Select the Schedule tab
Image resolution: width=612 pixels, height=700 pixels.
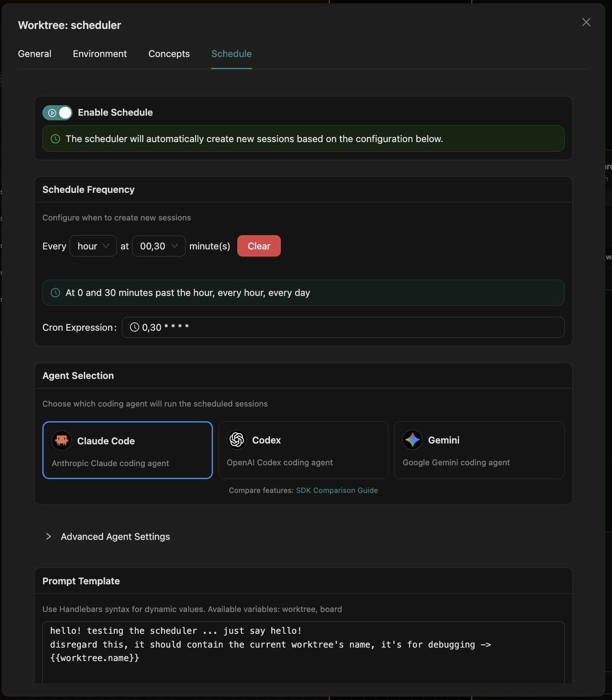[x=231, y=54]
